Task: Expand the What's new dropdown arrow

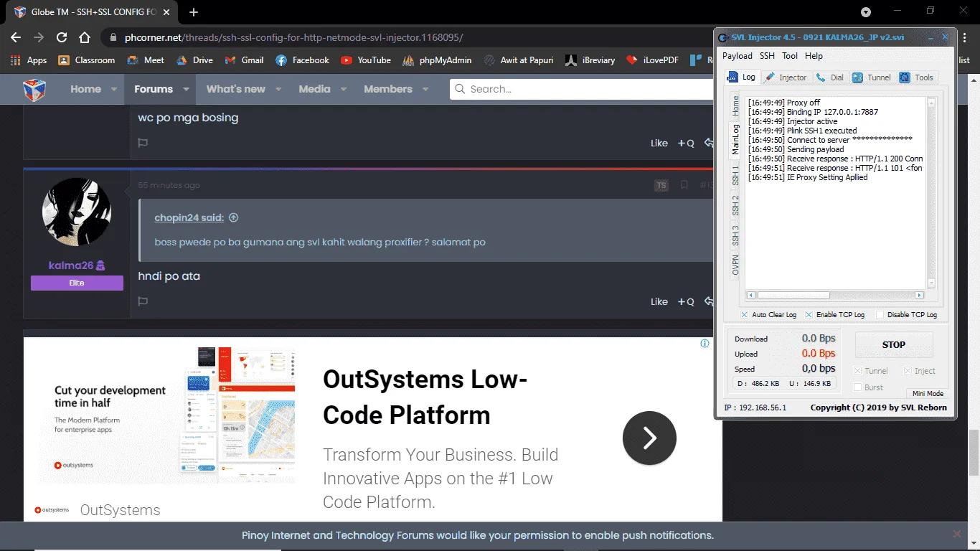Action: (278, 90)
